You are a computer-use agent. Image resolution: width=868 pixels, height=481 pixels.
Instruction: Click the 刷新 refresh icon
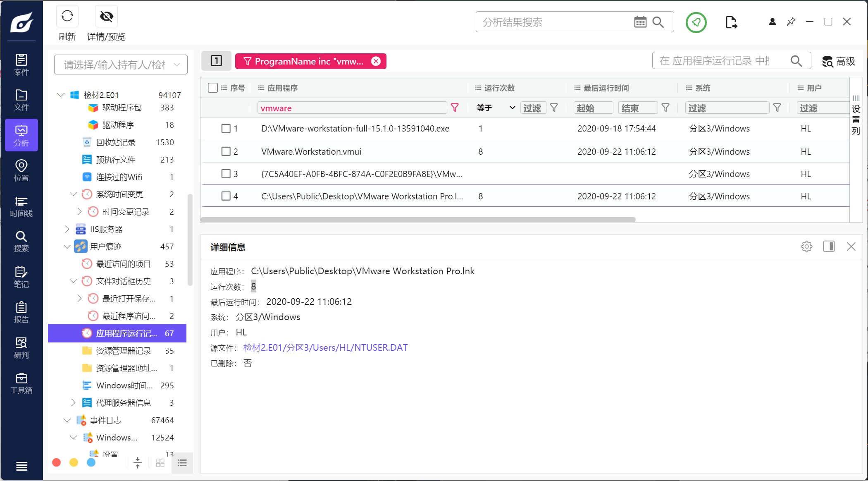(67, 17)
